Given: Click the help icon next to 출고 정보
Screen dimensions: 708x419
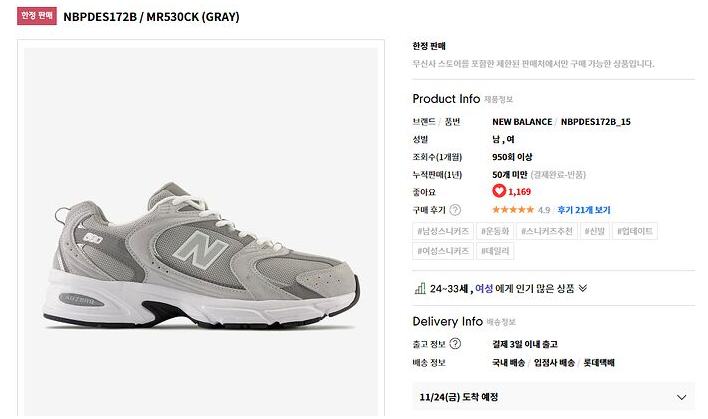Looking at the screenshot, I should (x=455, y=345).
